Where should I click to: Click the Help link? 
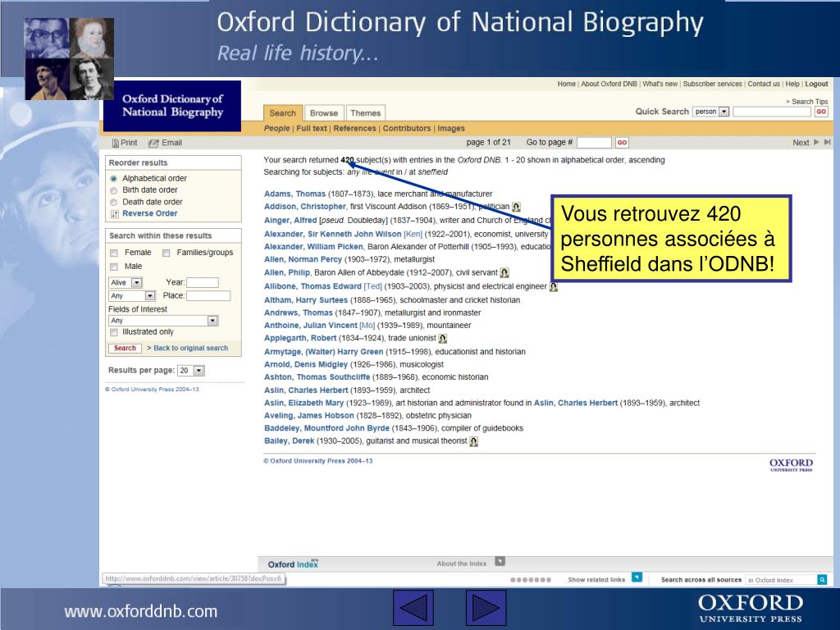[x=792, y=84]
